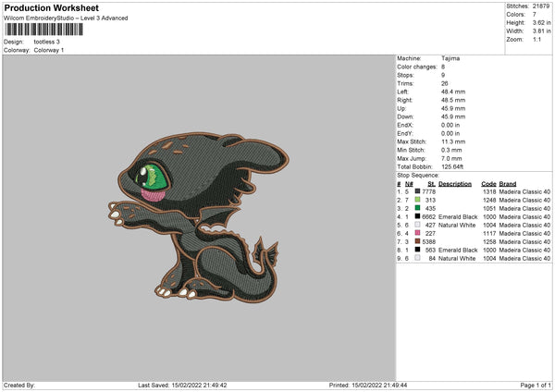Select thread code '1258' in stop 7 row
Viewport: 555px width, 392px height.
489,241
